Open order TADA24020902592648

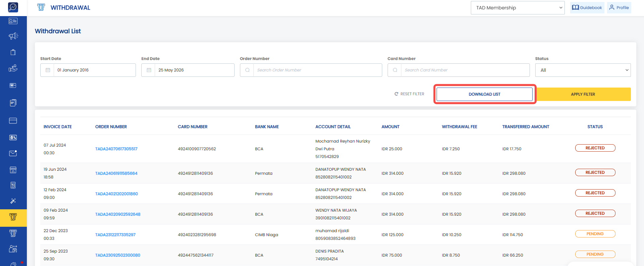(118, 214)
